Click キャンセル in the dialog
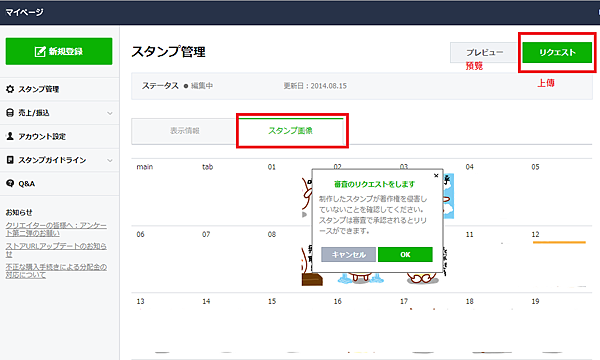The width and height of the screenshot is (600, 360). (348, 254)
